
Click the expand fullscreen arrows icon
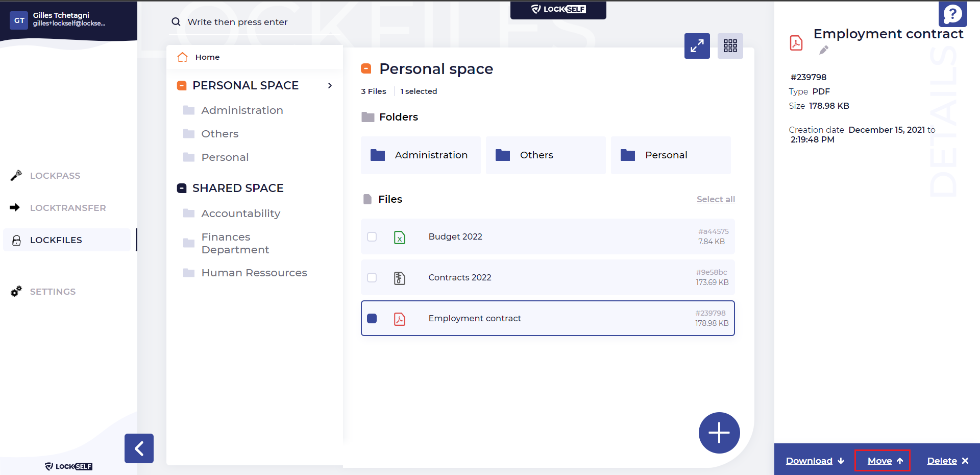click(x=697, y=46)
